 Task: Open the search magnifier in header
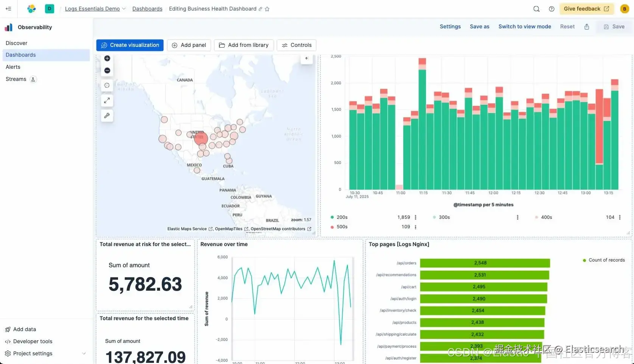coord(536,9)
